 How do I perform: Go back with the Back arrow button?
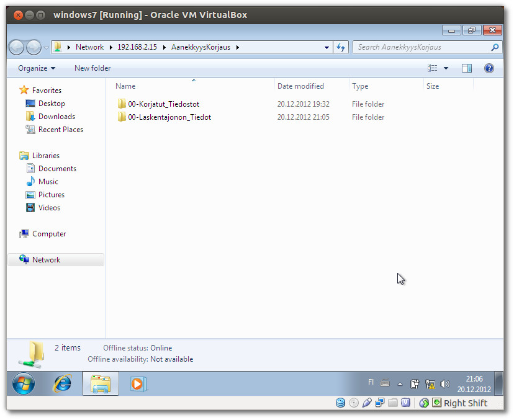click(x=16, y=47)
